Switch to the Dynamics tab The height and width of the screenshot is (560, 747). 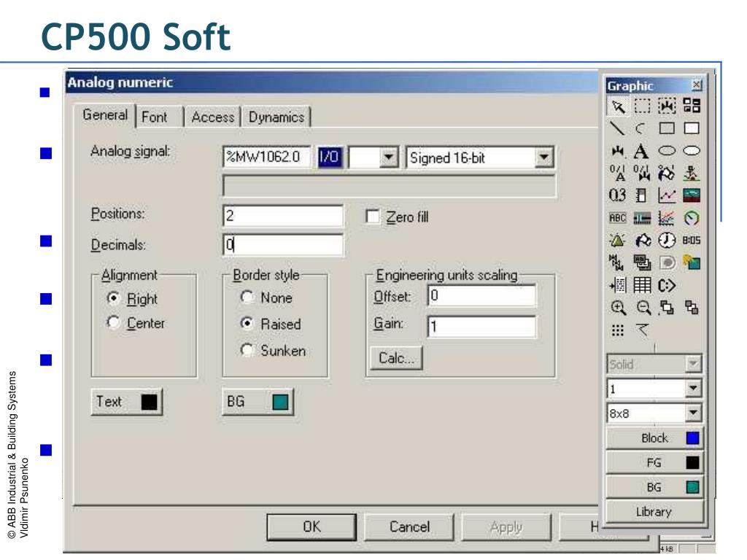tap(276, 117)
